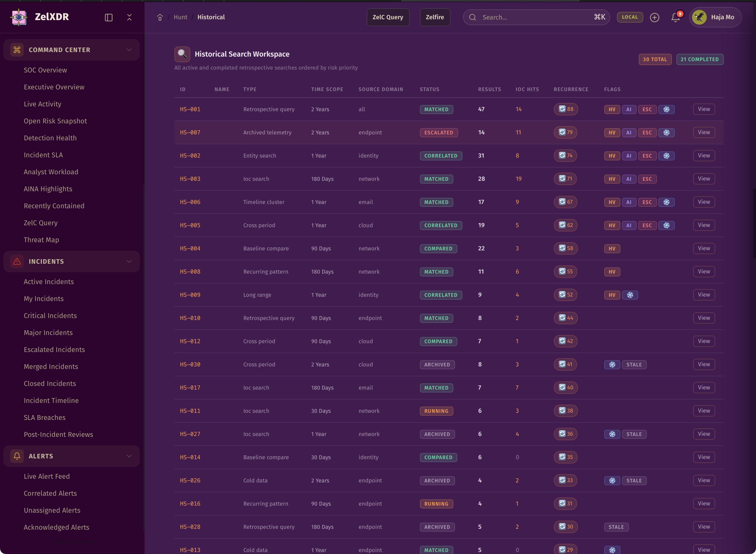The width and height of the screenshot is (756, 554).
Task: Collapse the Incidents sidebar section
Action: click(x=129, y=261)
